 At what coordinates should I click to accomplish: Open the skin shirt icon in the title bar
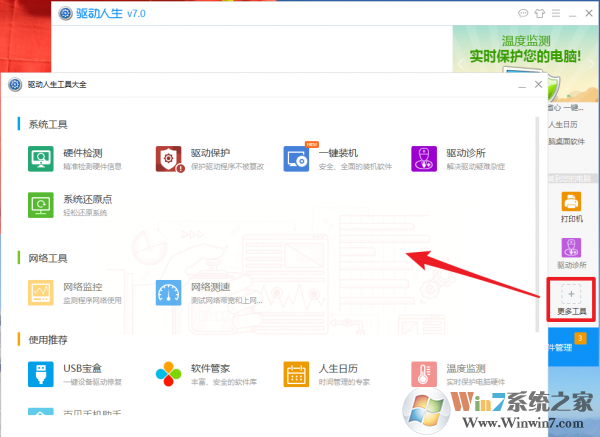pos(540,14)
